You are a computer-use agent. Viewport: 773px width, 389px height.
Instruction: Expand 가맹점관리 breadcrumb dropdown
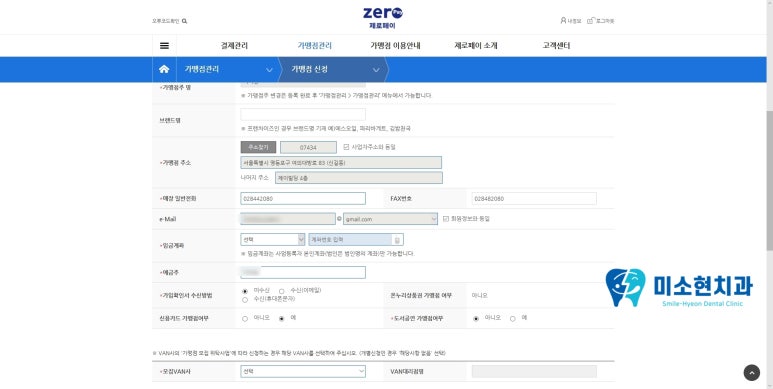pyautogui.click(x=269, y=70)
